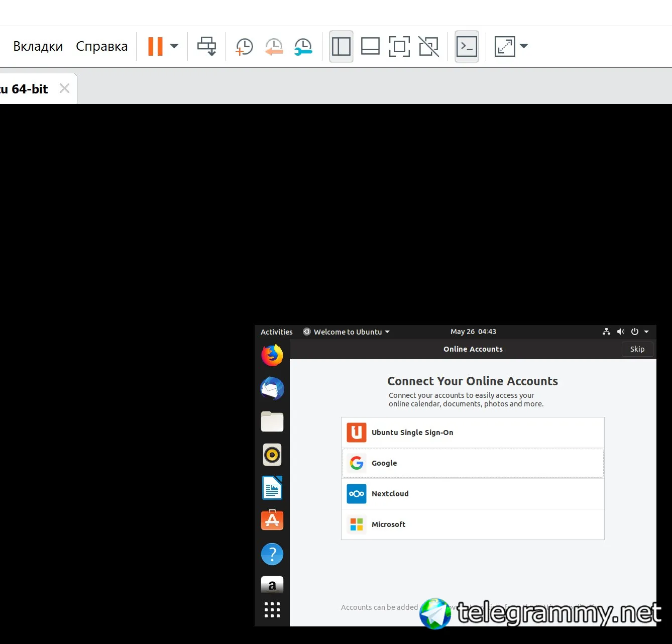The width and height of the screenshot is (672, 644).
Task: Connect a Google account
Action: click(473, 463)
